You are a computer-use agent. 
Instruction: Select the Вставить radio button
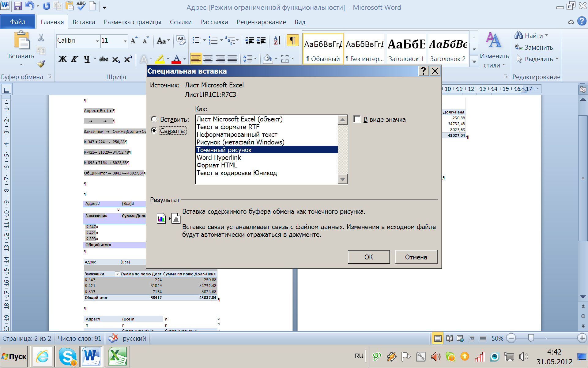[x=154, y=119]
